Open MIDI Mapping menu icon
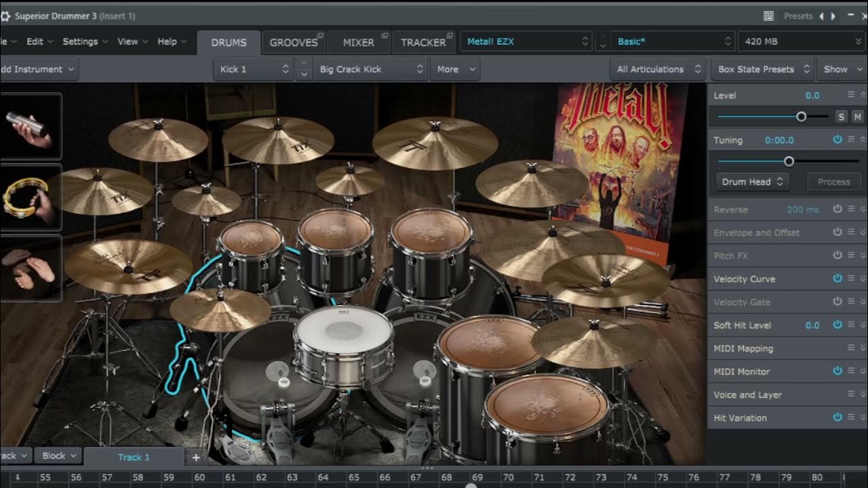This screenshot has width=868, height=488. click(851, 348)
